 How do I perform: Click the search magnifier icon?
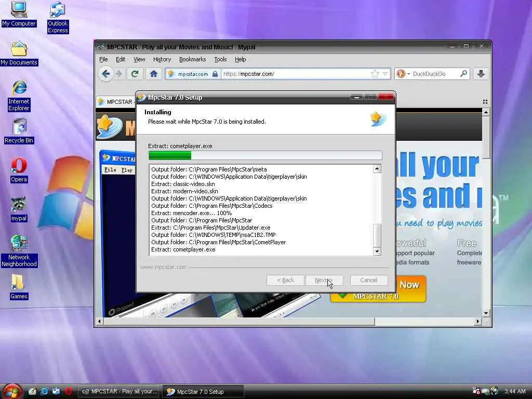pyautogui.click(x=463, y=74)
